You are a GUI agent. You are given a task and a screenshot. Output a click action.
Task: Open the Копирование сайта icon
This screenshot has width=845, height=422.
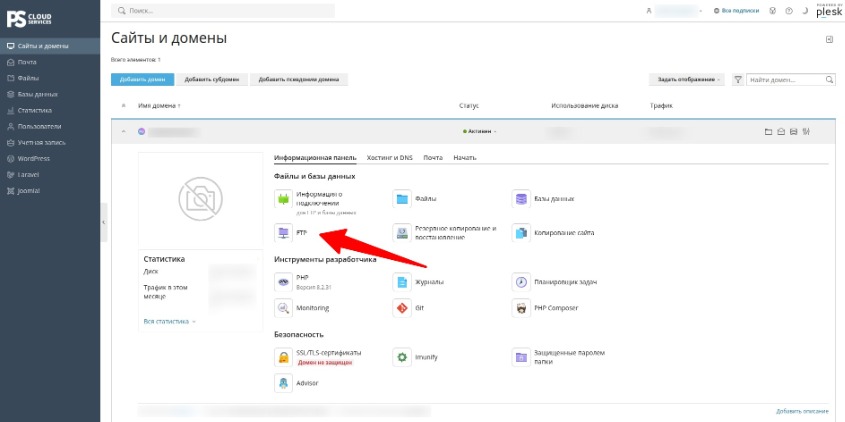coord(521,233)
